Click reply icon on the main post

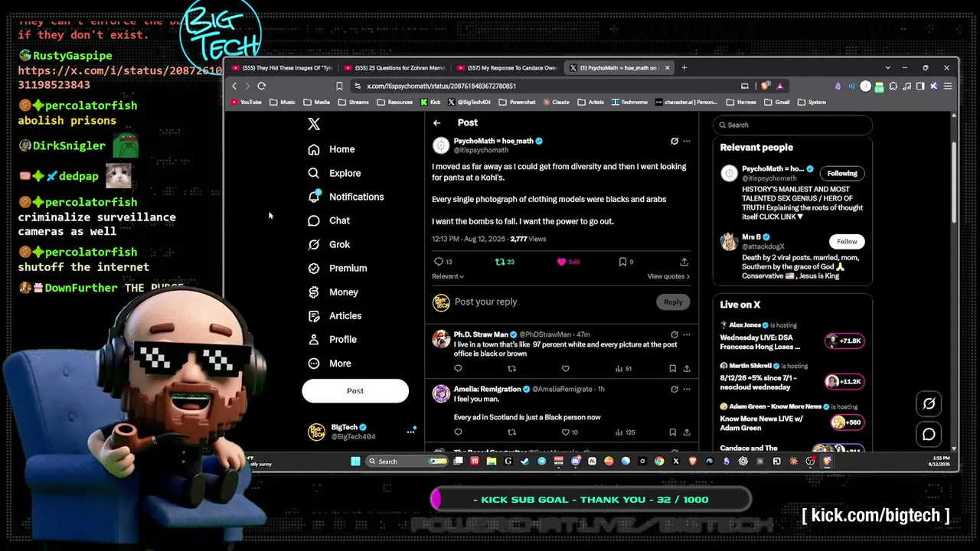click(x=439, y=262)
